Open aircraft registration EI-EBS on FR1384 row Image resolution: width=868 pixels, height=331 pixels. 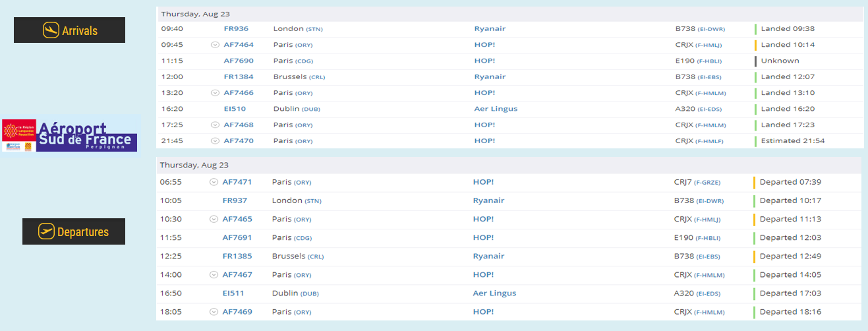pos(710,77)
